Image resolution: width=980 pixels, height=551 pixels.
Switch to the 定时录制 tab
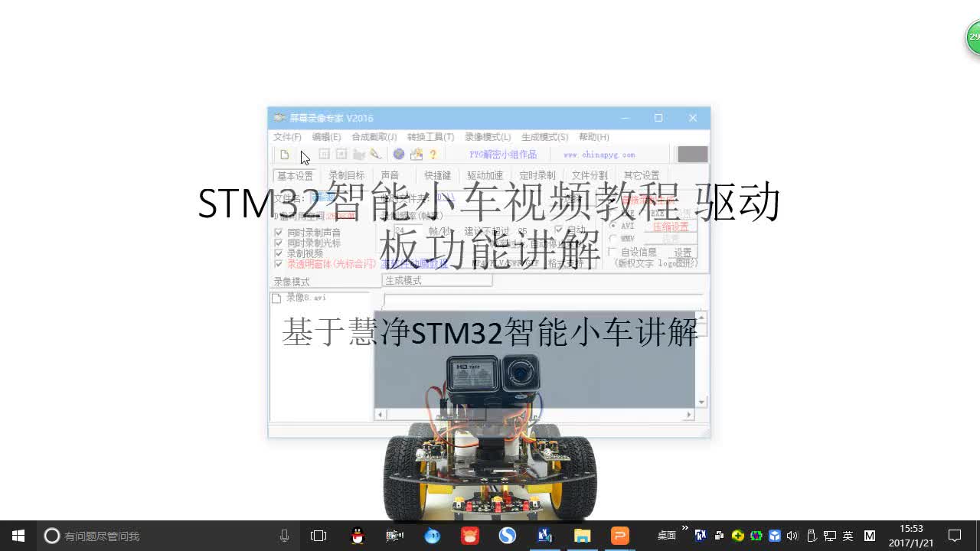[x=537, y=175]
